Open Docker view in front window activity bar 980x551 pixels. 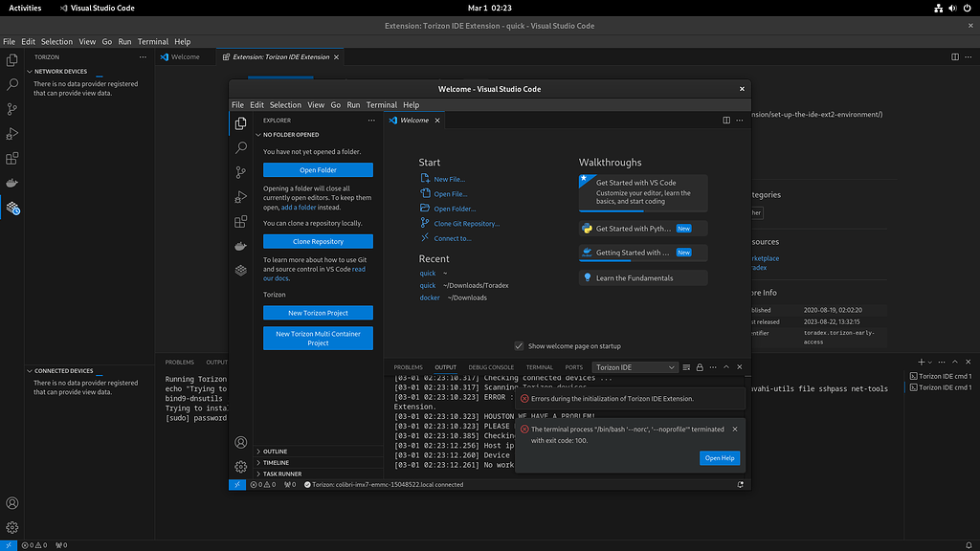point(241,246)
